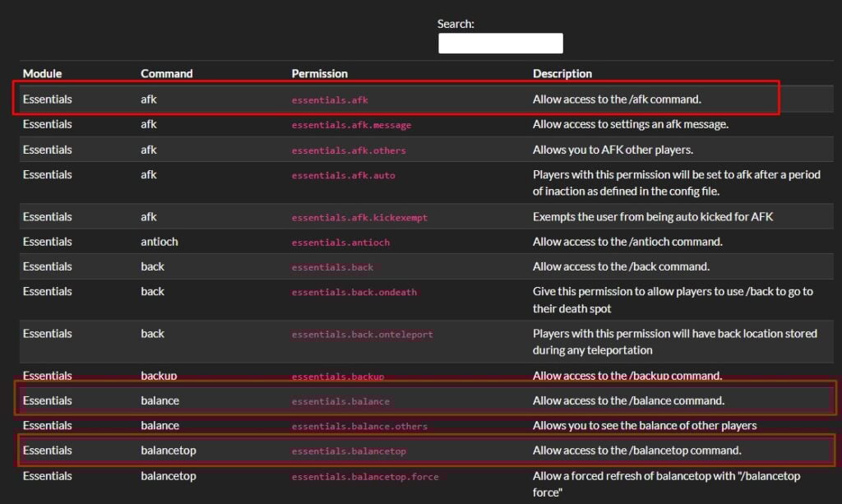Click the essentials.antioch permission code
The width and height of the screenshot is (842, 504).
tap(340, 243)
